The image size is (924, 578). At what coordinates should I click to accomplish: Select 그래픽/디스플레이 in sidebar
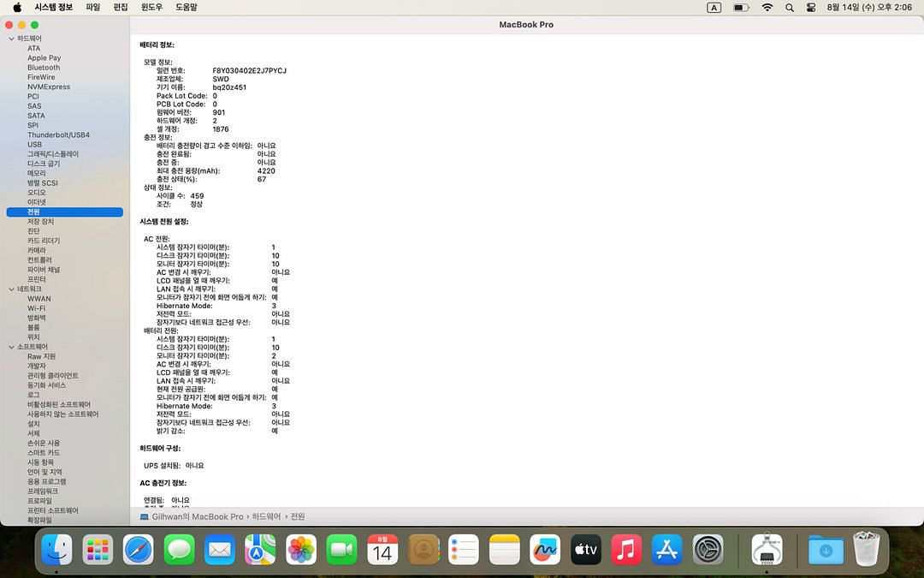pyautogui.click(x=53, y=154)
